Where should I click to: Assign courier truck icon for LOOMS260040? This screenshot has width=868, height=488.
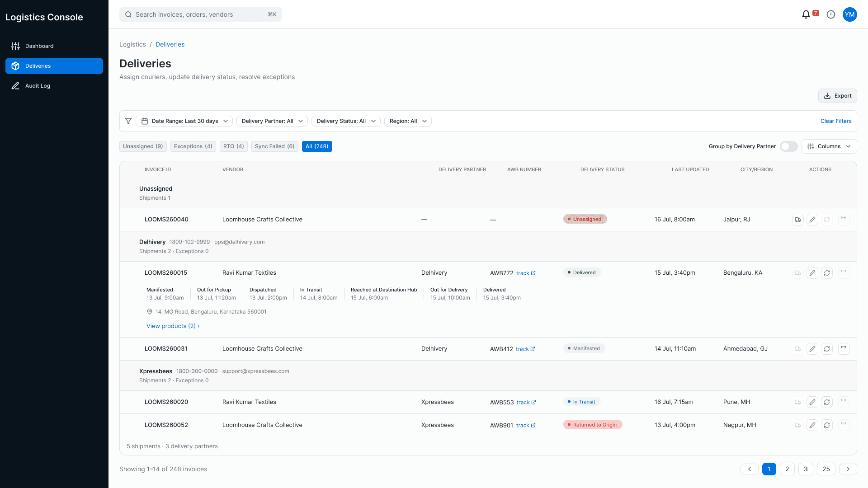(x=798, y=220)
